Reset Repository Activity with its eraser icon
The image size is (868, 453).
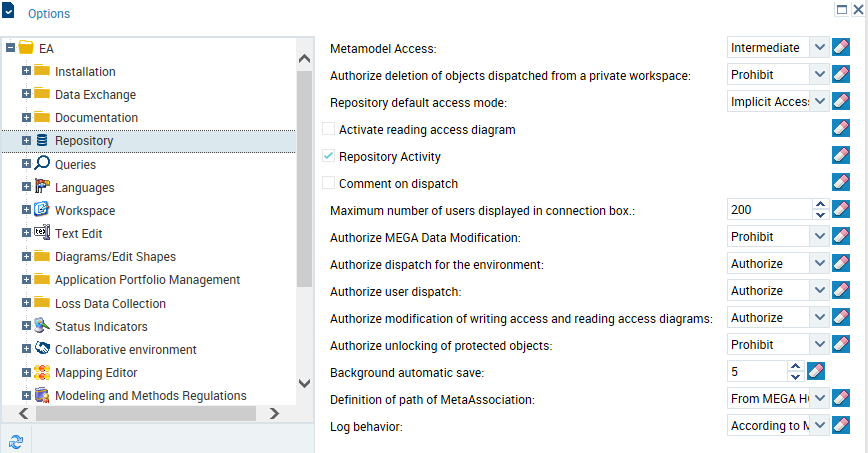[x=841, y=155]
